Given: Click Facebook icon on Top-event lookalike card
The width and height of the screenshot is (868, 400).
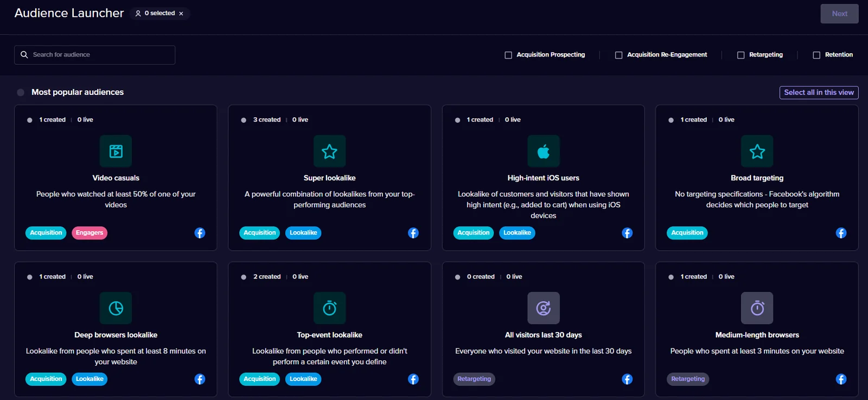Looking at the screenshot, I should tap(413, 379).
